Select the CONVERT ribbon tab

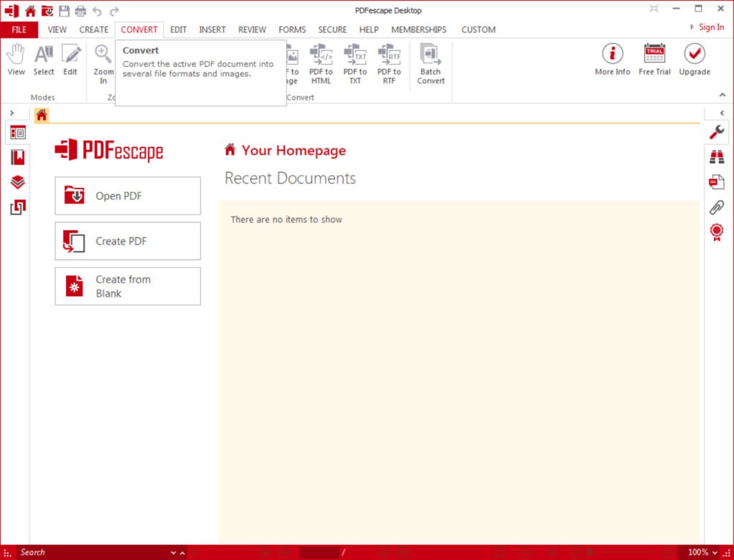(139, 29)
